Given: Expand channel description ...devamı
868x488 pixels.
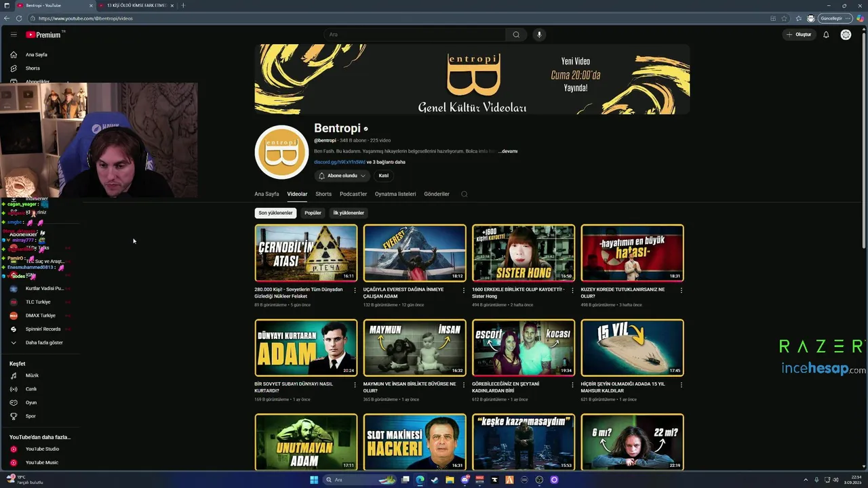Looking at the screenshot, I should pos(508,151).
